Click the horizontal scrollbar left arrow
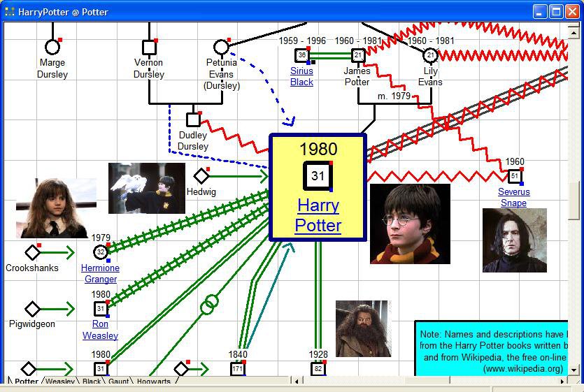Viewport: 584px width, 392px height. 297,381
